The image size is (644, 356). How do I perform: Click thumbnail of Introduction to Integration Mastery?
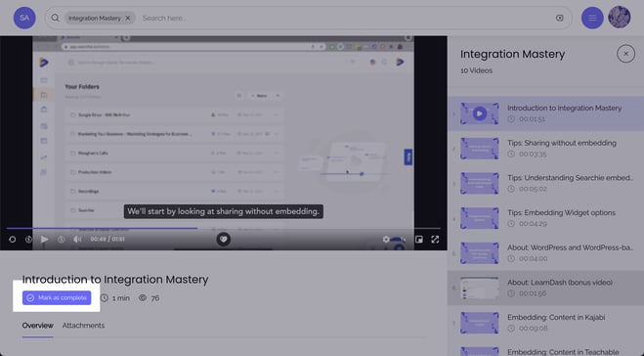pyautogui.click(x=479, y=113)
